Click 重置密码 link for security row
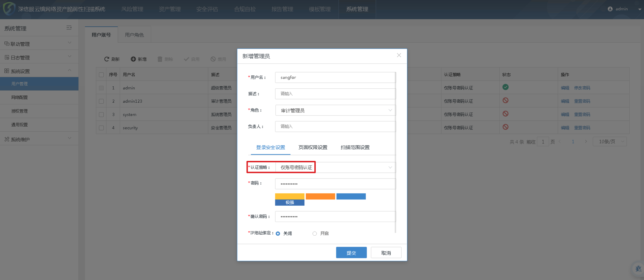 pyautogui.click(x=582, y=128)
